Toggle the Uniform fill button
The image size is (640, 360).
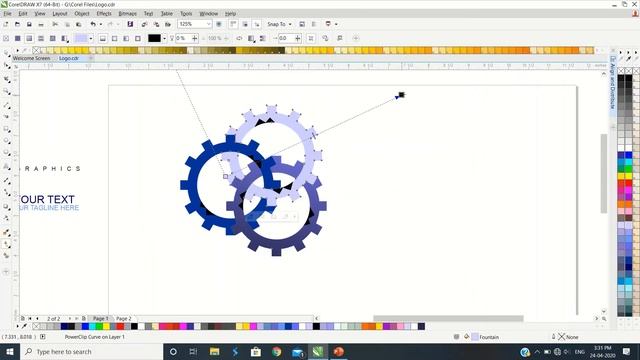(x=18, y=38)
